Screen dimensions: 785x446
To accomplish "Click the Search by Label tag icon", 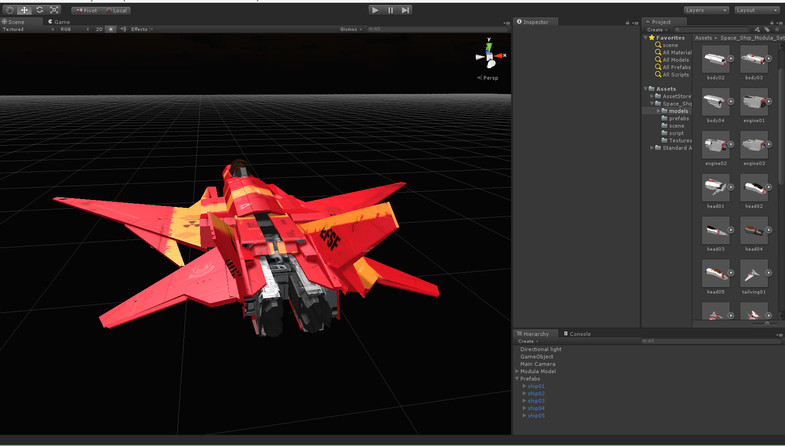I will coord(767,30).
